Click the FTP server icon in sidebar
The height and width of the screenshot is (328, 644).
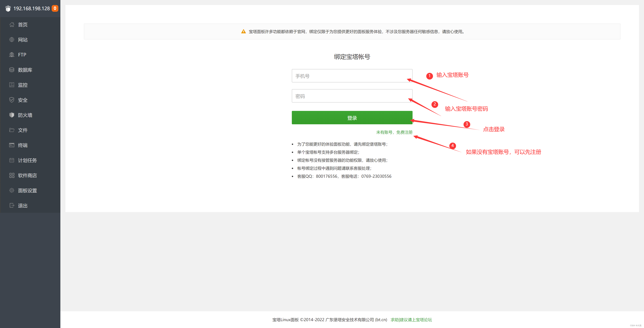click(12, 54)
